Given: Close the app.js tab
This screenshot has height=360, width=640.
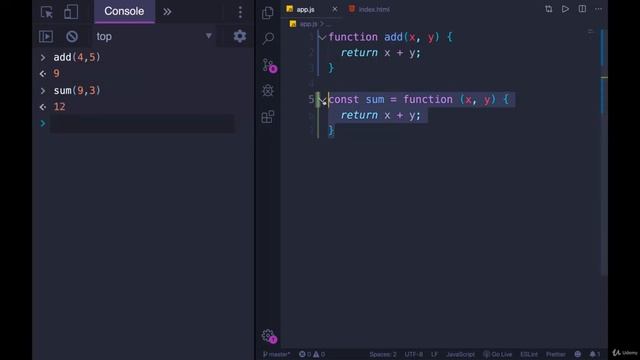Looking at the screenshot, I should pos(335,9).
